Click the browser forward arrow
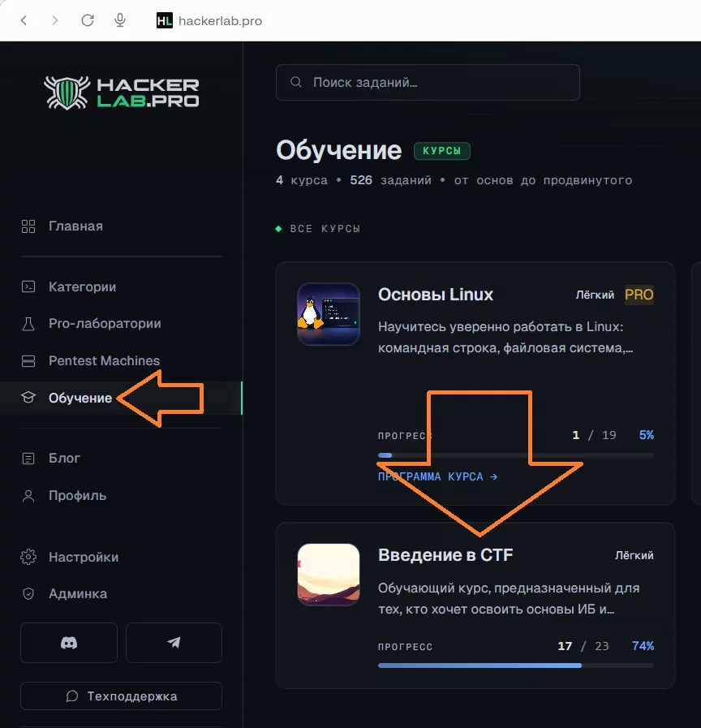This screenshot has width=701, height=728. coord(55,20)
